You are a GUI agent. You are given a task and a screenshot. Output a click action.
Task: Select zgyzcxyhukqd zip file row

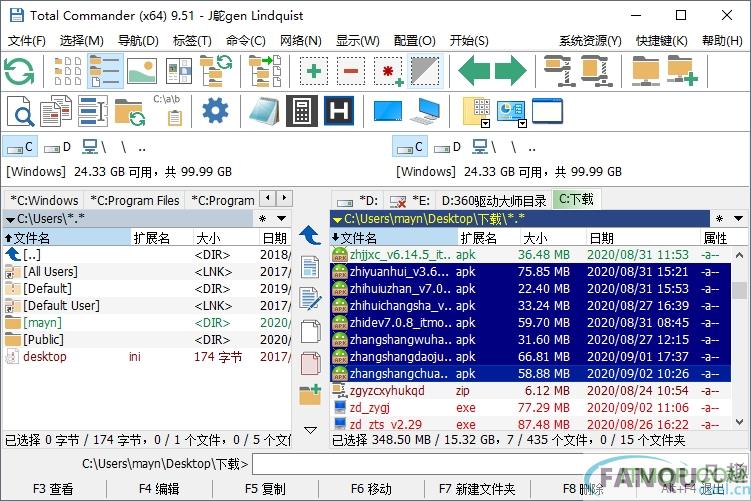531,391
